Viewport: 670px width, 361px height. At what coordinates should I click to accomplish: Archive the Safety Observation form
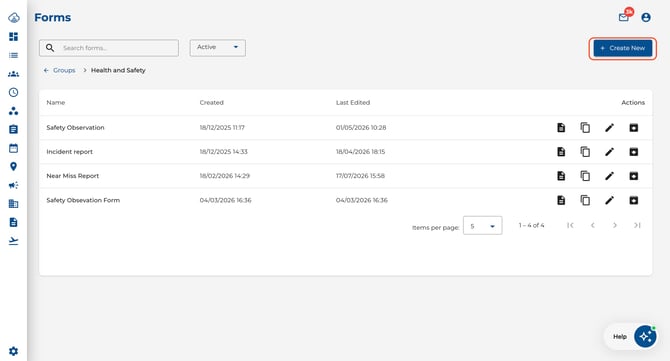pos(634,127)
